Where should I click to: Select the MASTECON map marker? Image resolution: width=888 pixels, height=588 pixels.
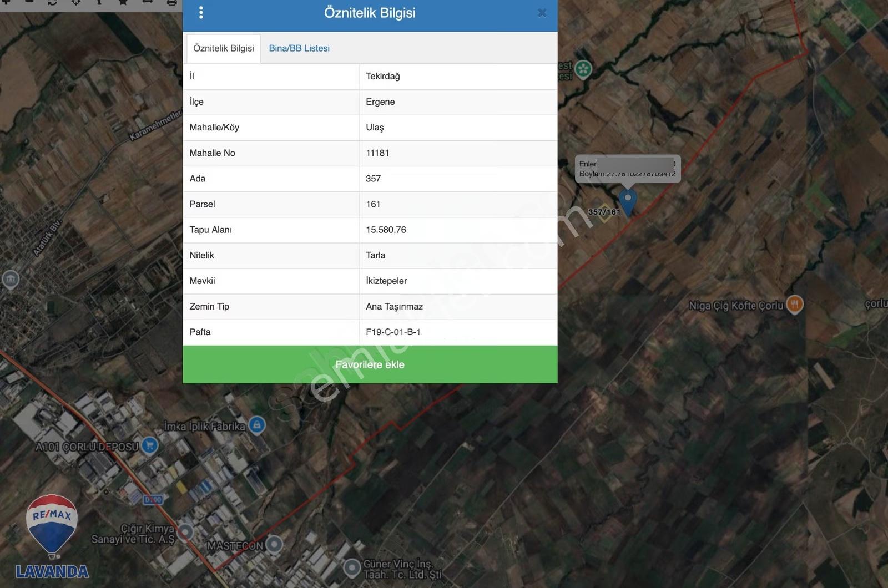(x=274, y=544)
